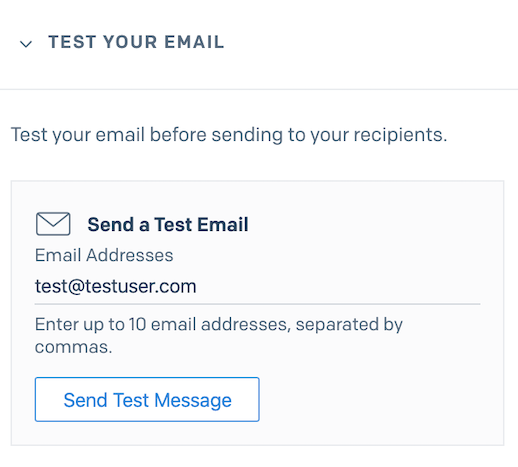
Task: Click the word recipients in the description
Action: [400, 135]
